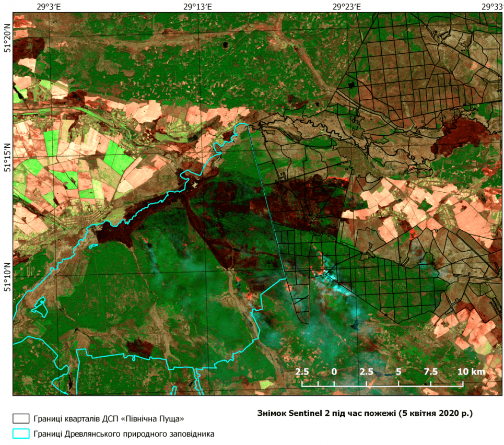Click the black legend swatch for quarter boundaries

21,418
